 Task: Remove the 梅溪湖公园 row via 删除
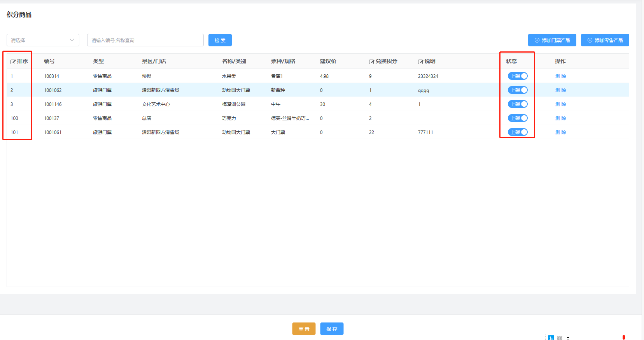(x=560, y=104)
